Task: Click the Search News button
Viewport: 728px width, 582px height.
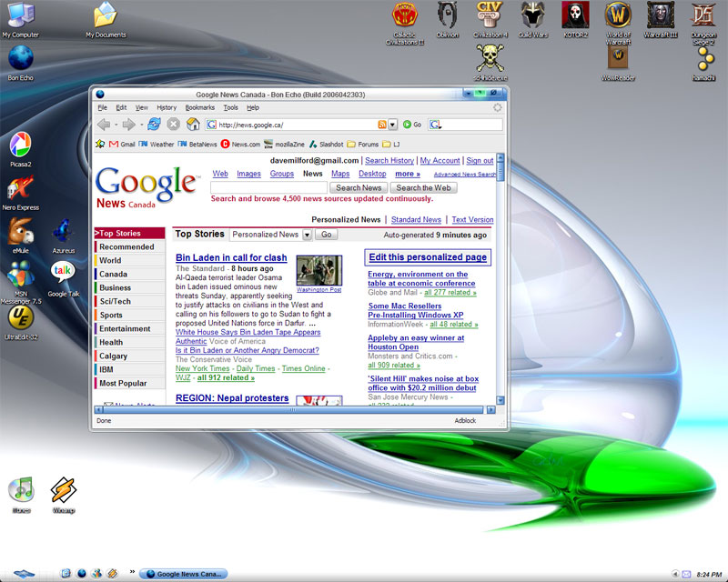Action: (359, 187)
